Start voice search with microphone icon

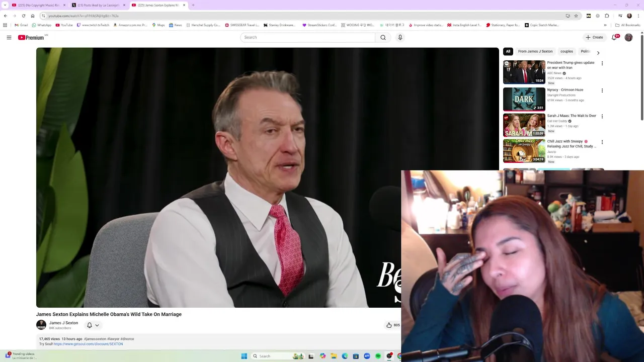coord(400,37)
